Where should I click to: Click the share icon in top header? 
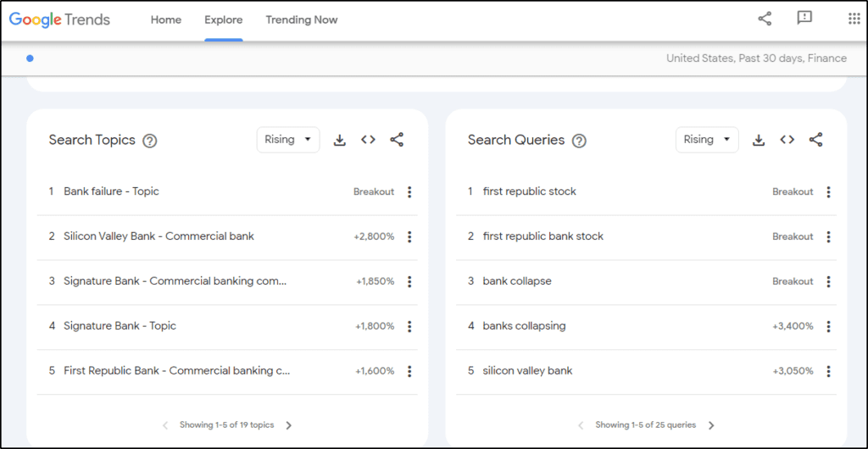[765, 19]
